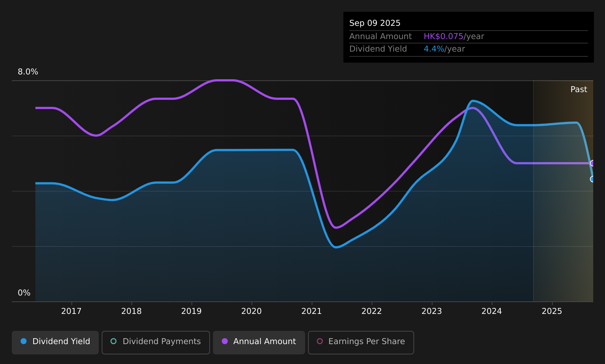605x364 pixels.
Task: Click the 8.0% y-axis label
Action: [28, 72]
